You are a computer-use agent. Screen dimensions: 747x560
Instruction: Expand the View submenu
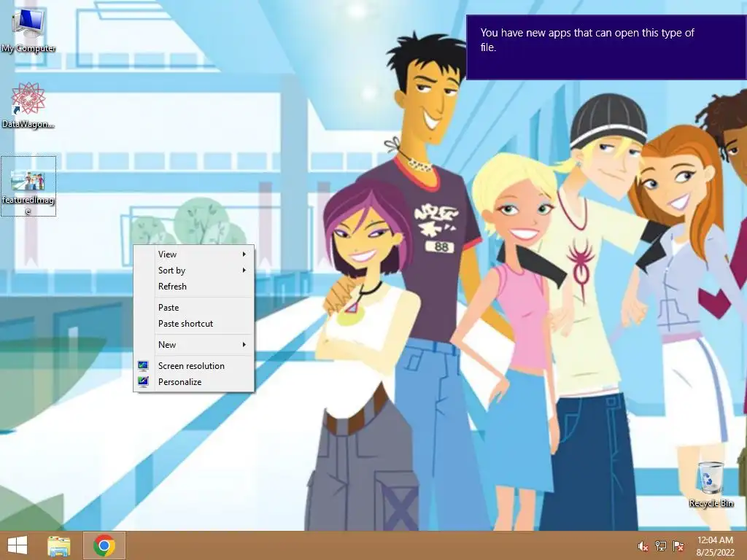coord(194,254)
